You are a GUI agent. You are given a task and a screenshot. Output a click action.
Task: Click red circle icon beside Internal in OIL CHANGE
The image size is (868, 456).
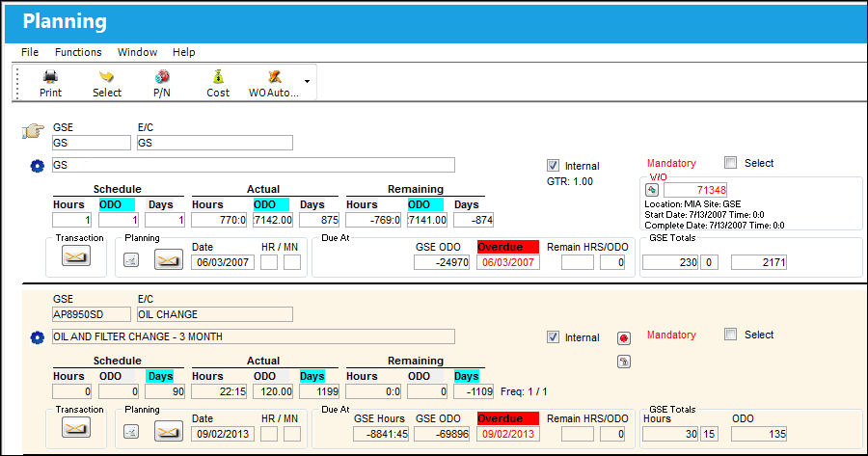pyautogui.click(x=624, y=338)
